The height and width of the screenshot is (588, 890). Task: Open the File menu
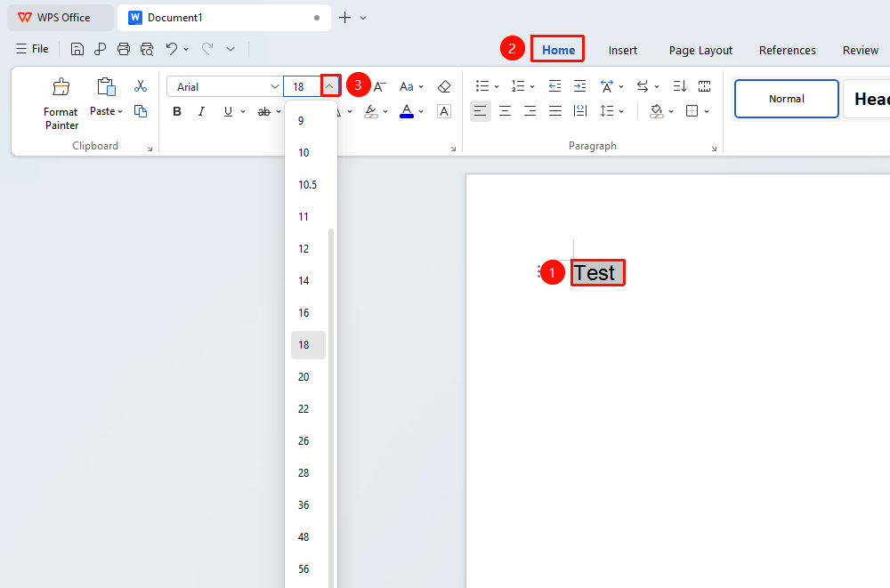(x=32, y=49)
